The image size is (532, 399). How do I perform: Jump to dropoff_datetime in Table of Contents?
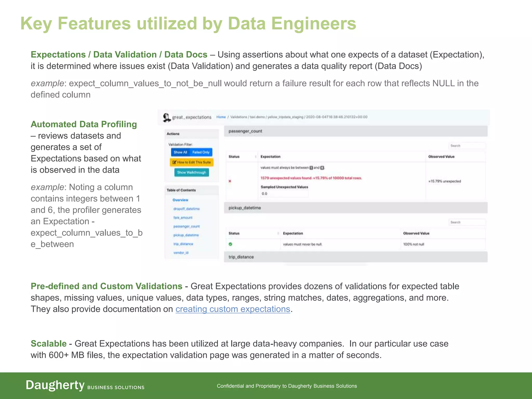[187, 209]
